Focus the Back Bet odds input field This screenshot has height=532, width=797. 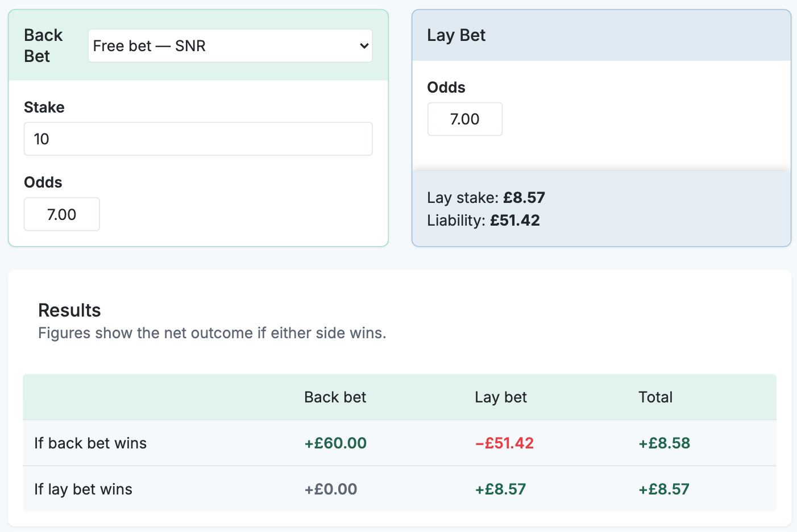coord(62,214)
